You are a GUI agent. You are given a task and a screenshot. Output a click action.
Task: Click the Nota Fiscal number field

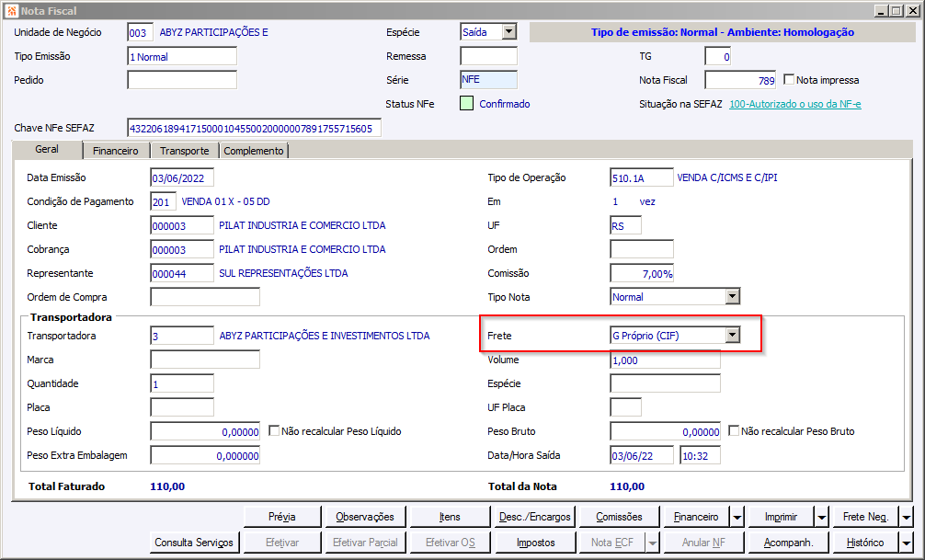(x=740, y=80)
